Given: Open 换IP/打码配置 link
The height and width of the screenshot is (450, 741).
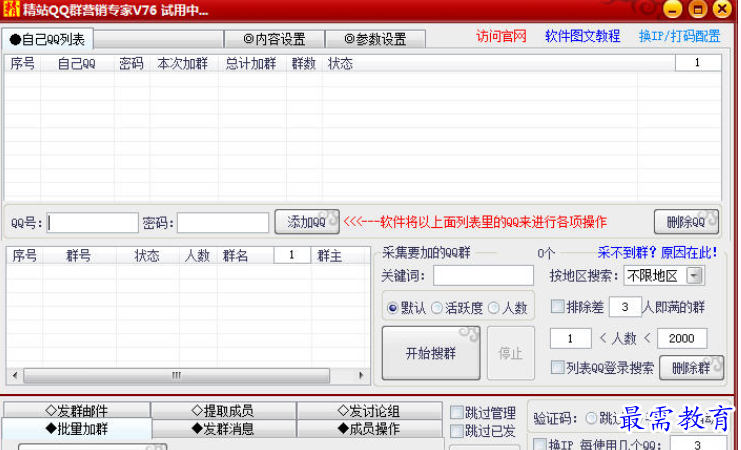Looking at the screenshot, I should point(680,36).
